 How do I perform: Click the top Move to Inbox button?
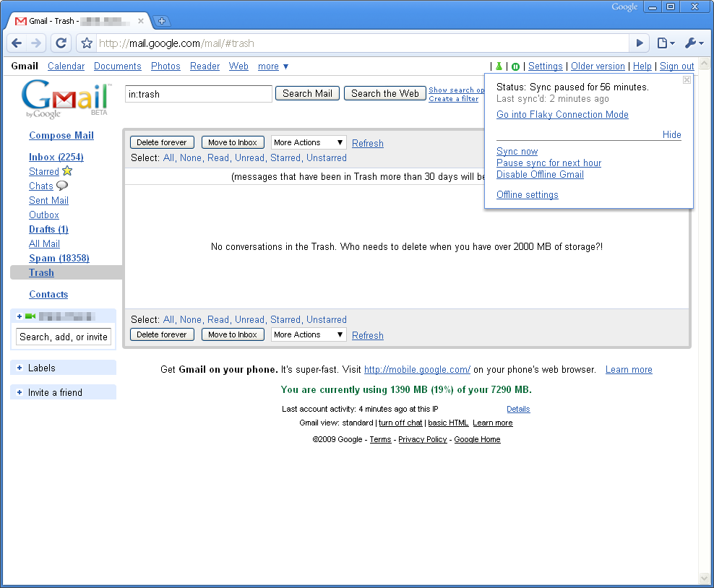pos(233,142)
